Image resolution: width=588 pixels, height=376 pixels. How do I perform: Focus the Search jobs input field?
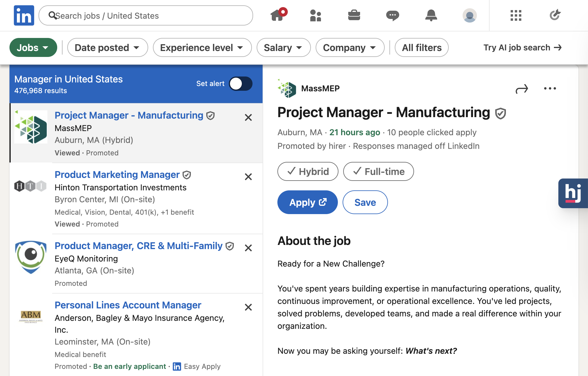tap(146, 15)
